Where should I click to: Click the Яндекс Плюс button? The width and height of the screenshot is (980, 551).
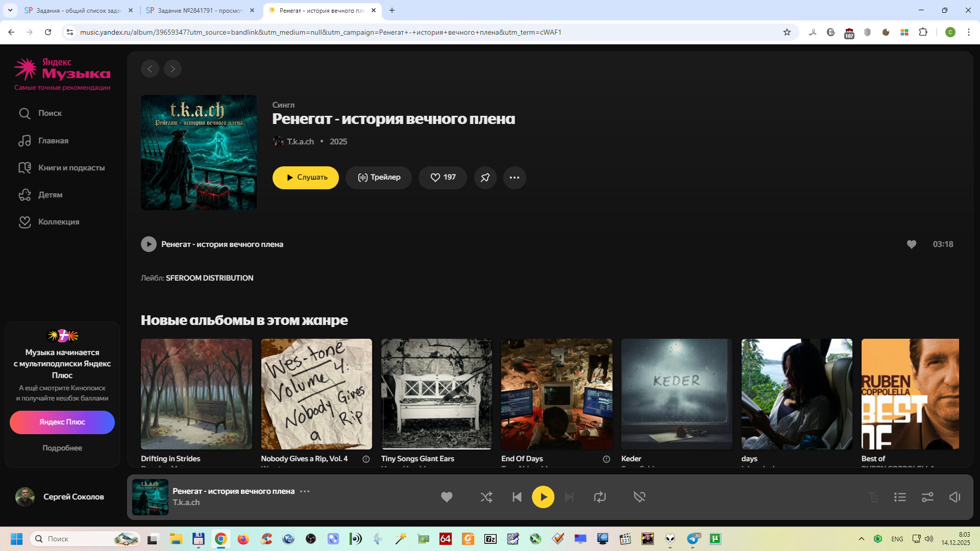click(62, 422)
